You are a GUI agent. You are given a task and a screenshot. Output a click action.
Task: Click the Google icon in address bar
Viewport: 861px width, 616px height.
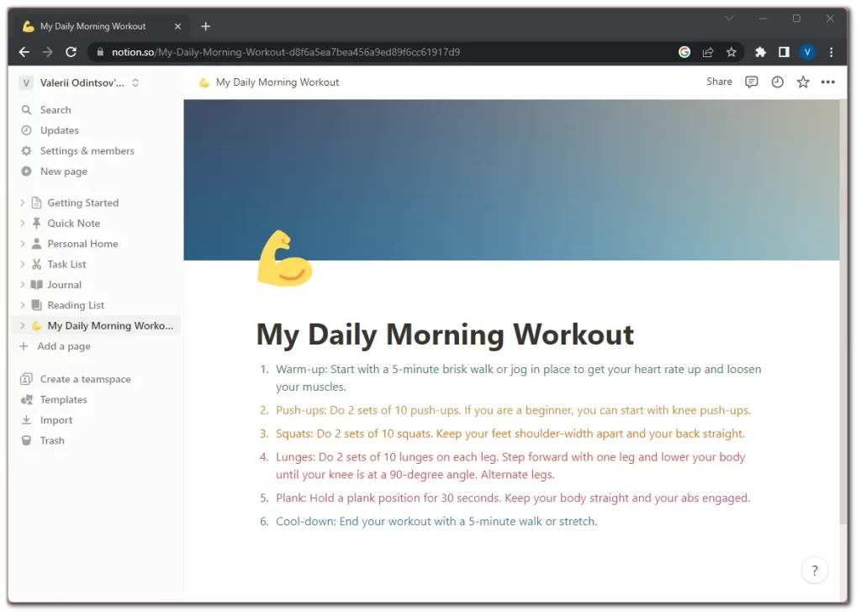(x=684, y=52)
